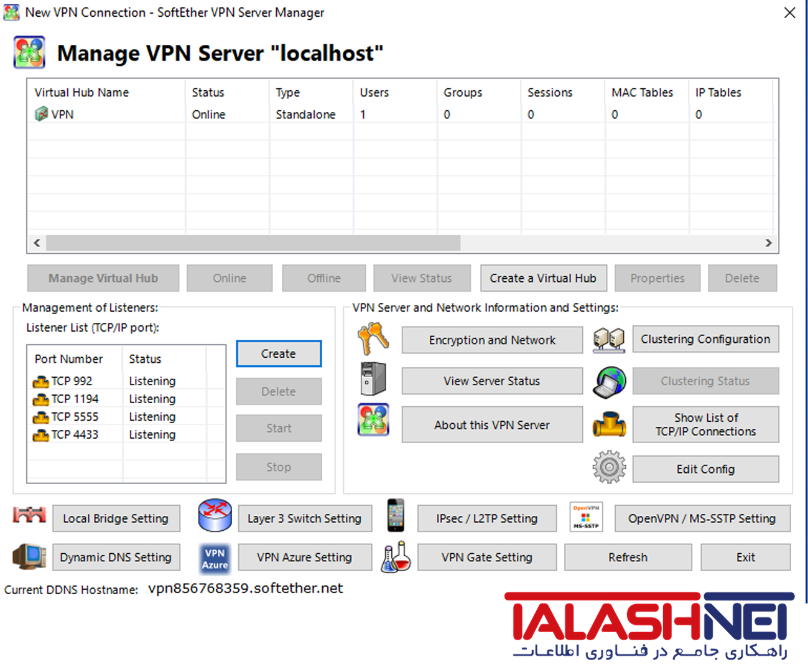This screenshot has width=808, height=672.
Task: Select the TCP 1194 listener row
Action: (x=126, y=399)
